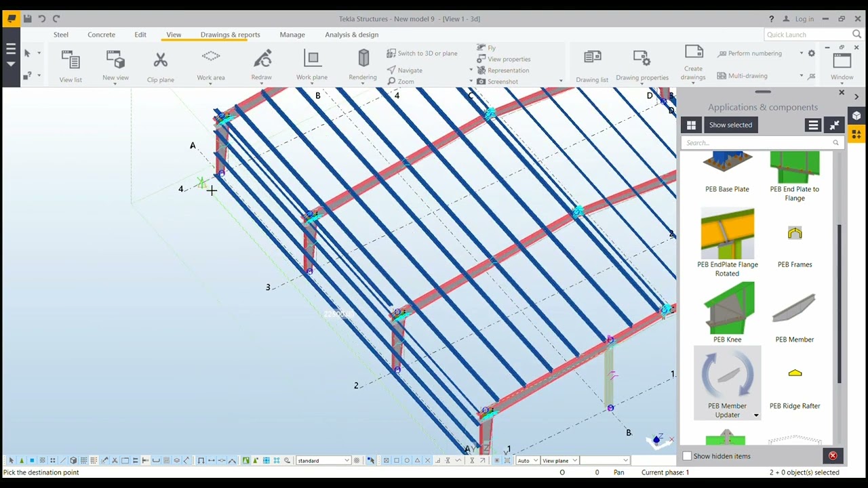
Task: Click the Fly command
Action: pos(486,48)
